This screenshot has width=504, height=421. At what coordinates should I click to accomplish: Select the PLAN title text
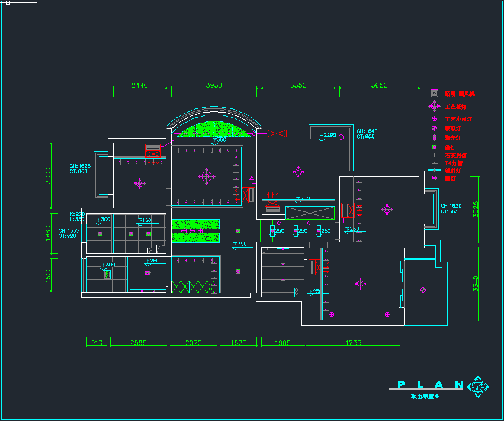(430, 384)
